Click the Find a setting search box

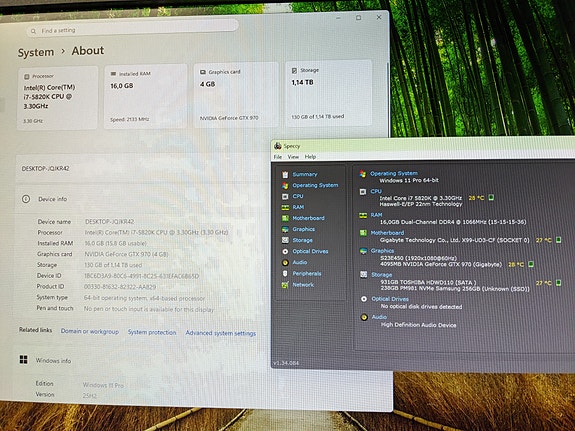pyautogui.click(x=132, y=29)
